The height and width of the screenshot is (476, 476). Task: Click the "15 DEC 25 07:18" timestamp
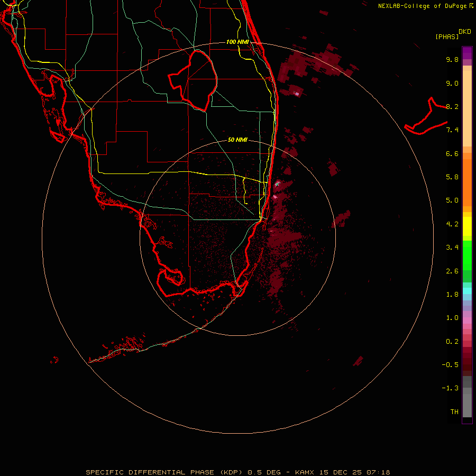tap(354, 472)
